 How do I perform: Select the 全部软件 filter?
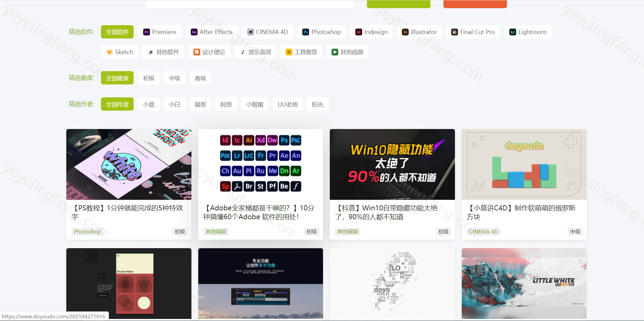click(117, 32)
